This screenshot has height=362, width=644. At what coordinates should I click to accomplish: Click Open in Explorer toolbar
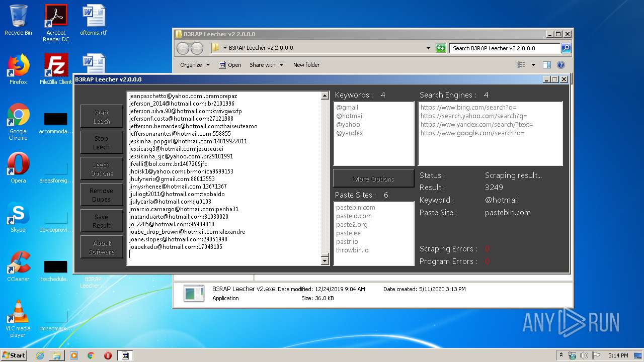(230, 65)
